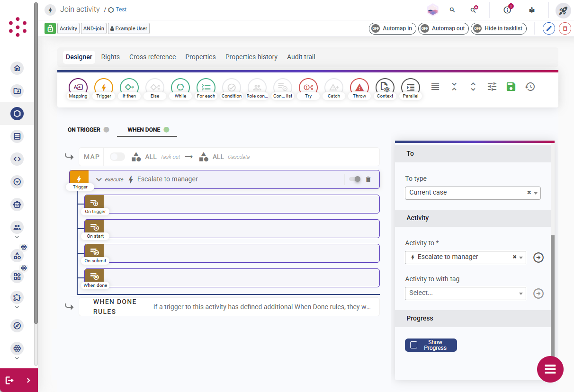Collapse all rules with inward chevrons
The image size is (574, 392).
pos(454,87)
